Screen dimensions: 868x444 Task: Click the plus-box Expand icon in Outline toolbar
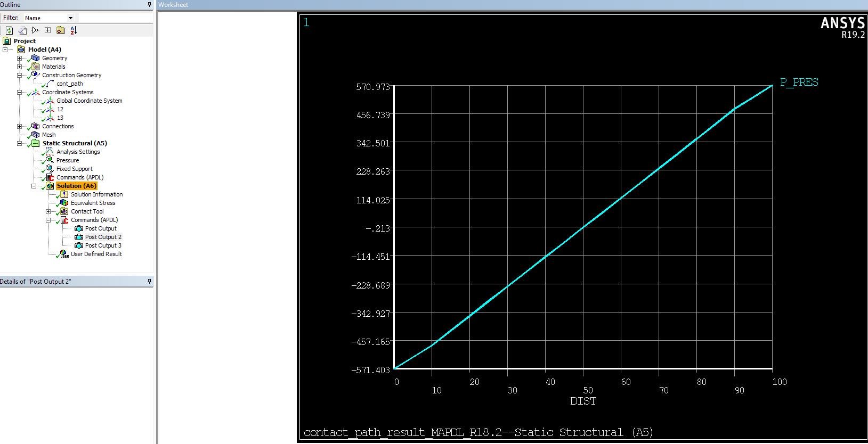[x=47, y=30]
